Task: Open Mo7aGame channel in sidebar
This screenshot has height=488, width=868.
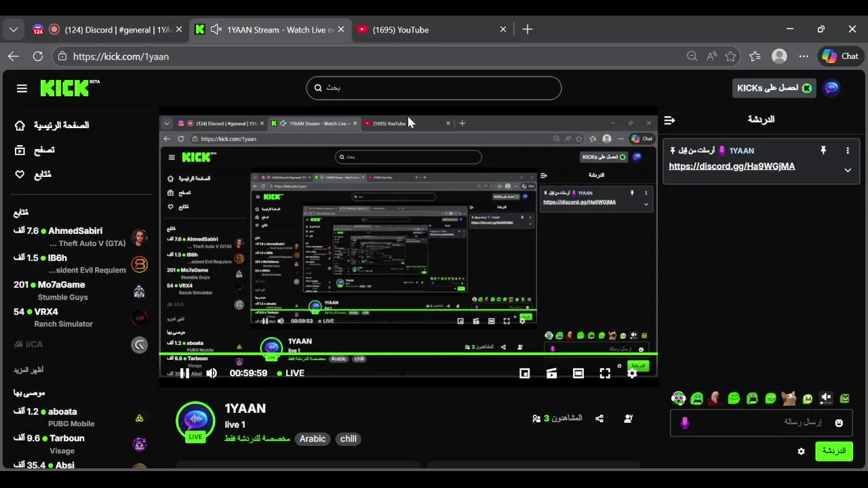Action: click(80, 291)
